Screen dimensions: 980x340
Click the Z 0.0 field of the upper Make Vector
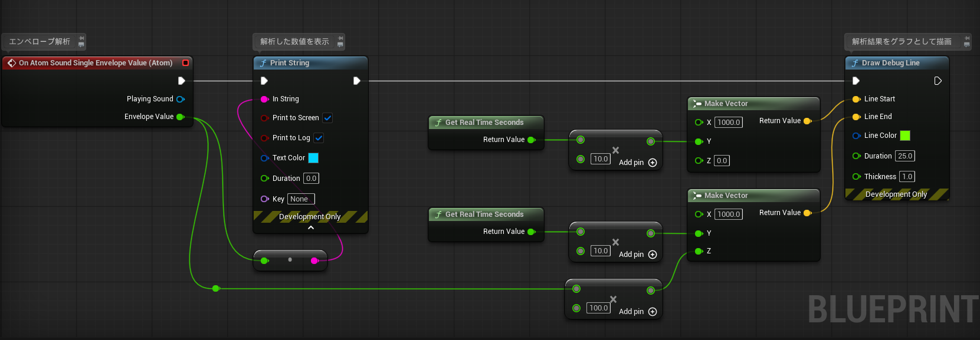[x=722, y=161]
